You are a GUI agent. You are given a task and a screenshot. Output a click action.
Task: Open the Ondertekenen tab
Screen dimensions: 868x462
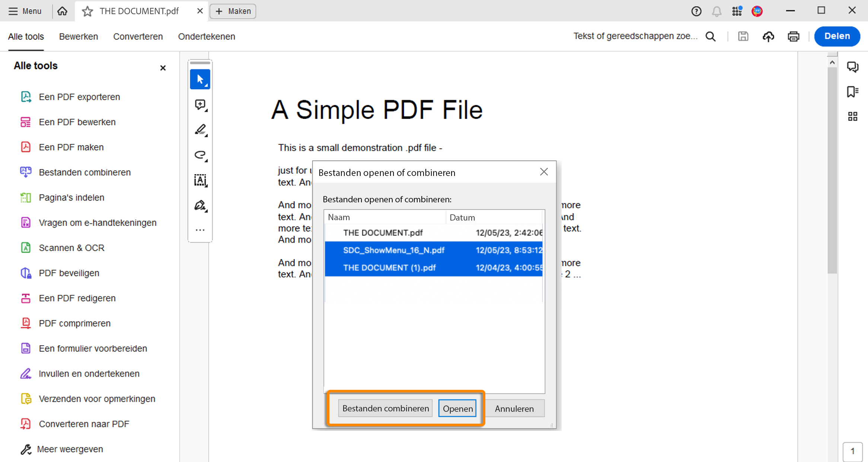[207, 36]
